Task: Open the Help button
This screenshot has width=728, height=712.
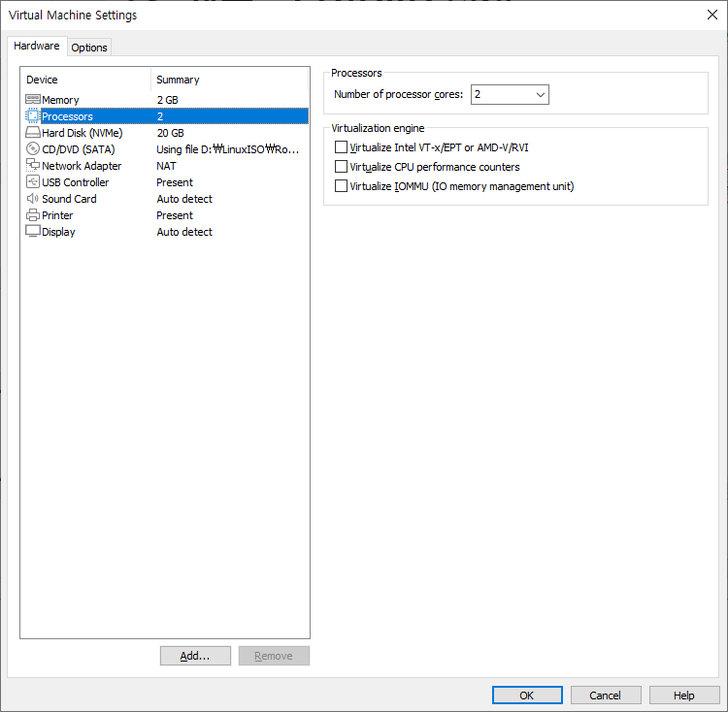Action: pos(684,695)
